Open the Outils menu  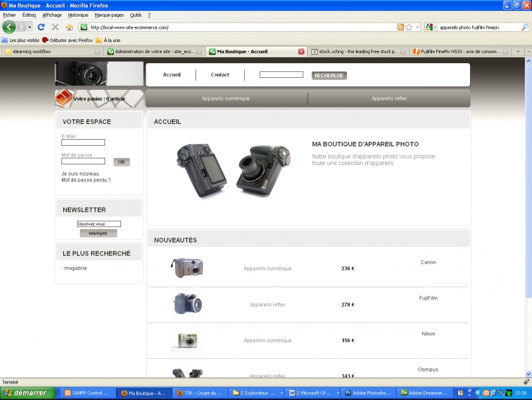click(136, 15)
